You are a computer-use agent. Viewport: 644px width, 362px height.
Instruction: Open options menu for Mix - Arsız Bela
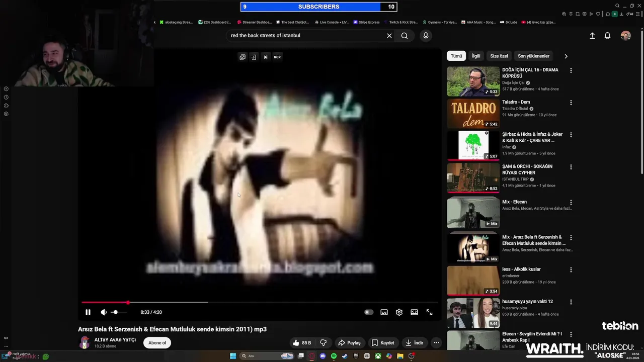(x=571, y=237)
